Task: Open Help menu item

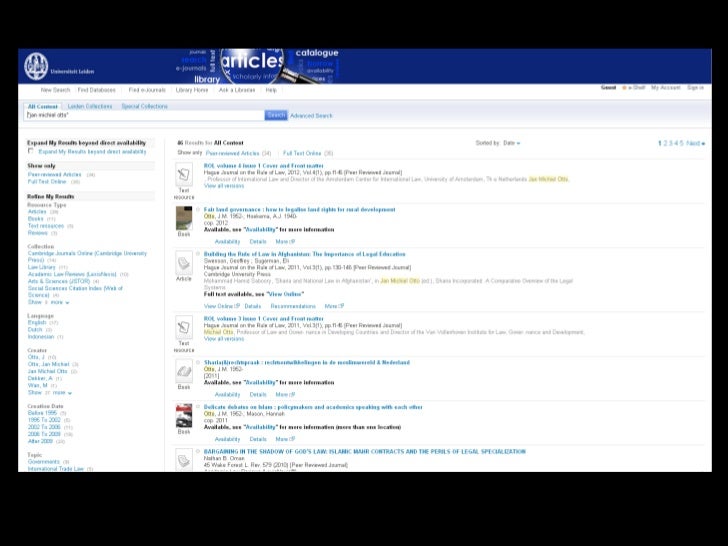Action: [x=271, y=90]
